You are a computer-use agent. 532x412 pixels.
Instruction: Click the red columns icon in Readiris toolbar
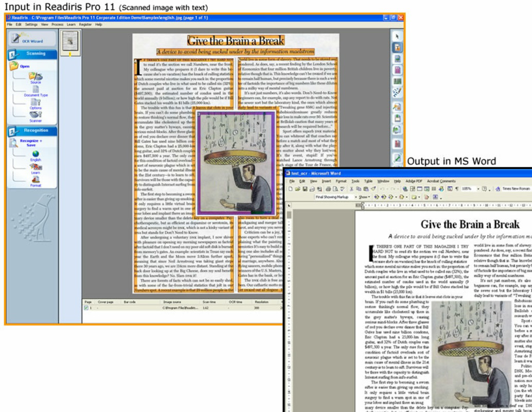[x=397, y=144]
